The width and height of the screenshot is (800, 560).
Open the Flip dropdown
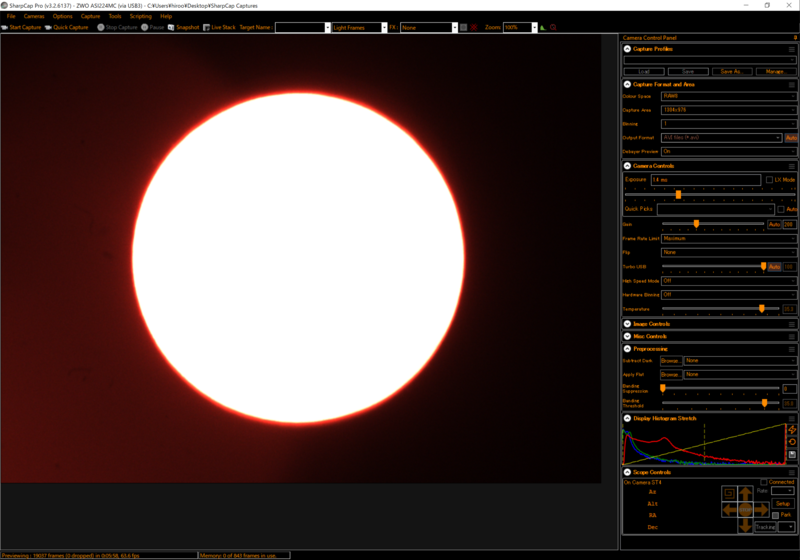(729, 252)
